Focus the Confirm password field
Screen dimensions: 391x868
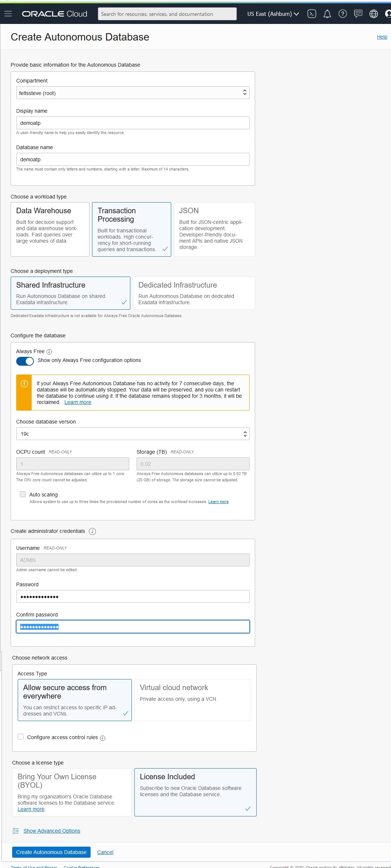coord(133,627)
